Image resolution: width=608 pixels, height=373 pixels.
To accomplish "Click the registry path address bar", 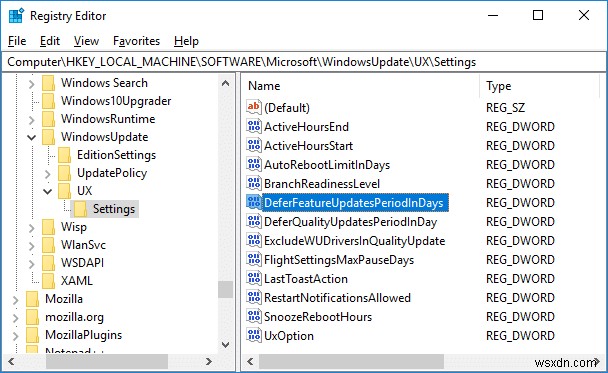I will [x=304, y=62].
